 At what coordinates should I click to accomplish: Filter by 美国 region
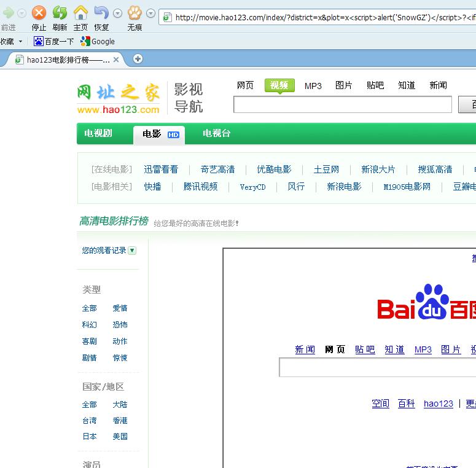120,437
